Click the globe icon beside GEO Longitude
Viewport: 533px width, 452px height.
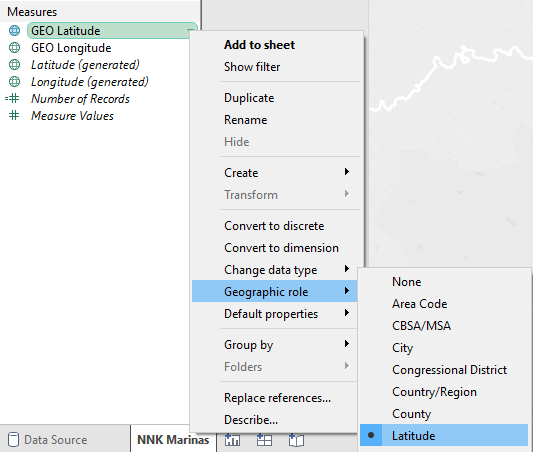click(x=14, y=48)
